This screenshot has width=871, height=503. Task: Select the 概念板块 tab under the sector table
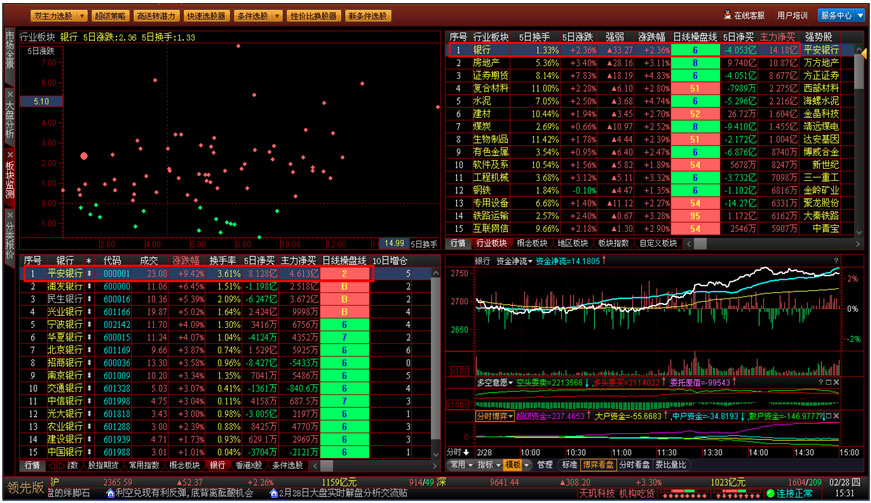532,243
